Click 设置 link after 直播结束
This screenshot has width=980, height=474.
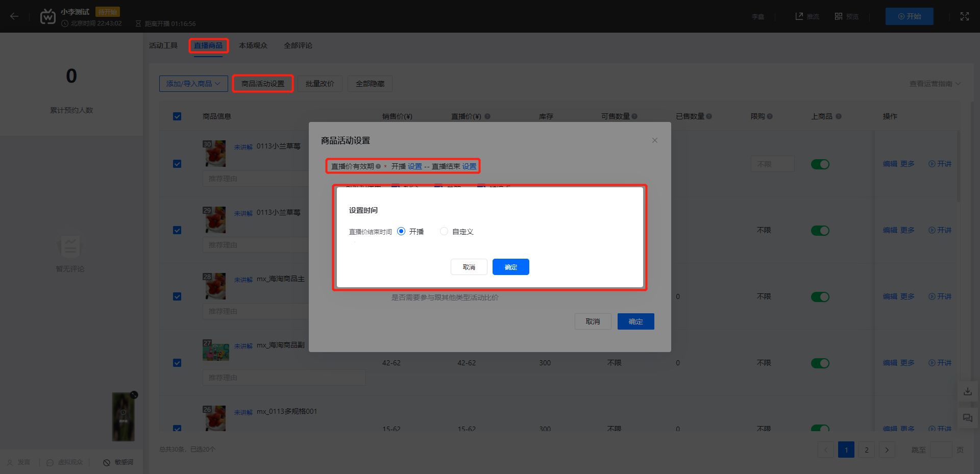click(469, 166)
